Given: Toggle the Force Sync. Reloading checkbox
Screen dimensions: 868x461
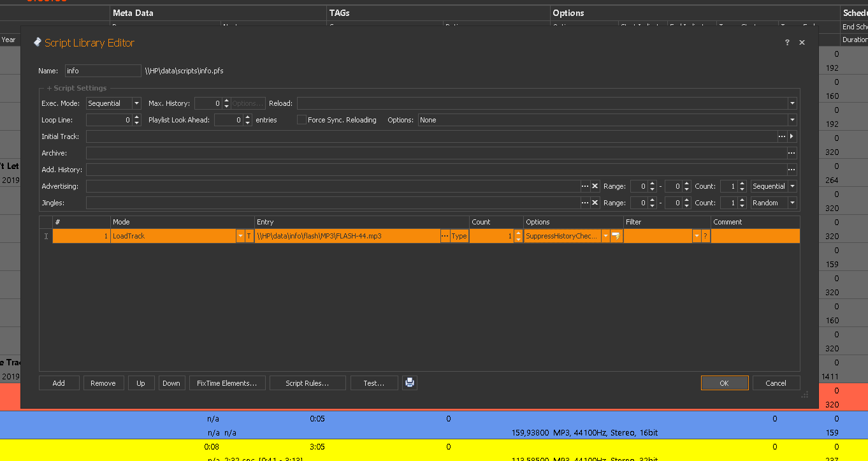Looking at the screenshot, I should tap(301, 120).
